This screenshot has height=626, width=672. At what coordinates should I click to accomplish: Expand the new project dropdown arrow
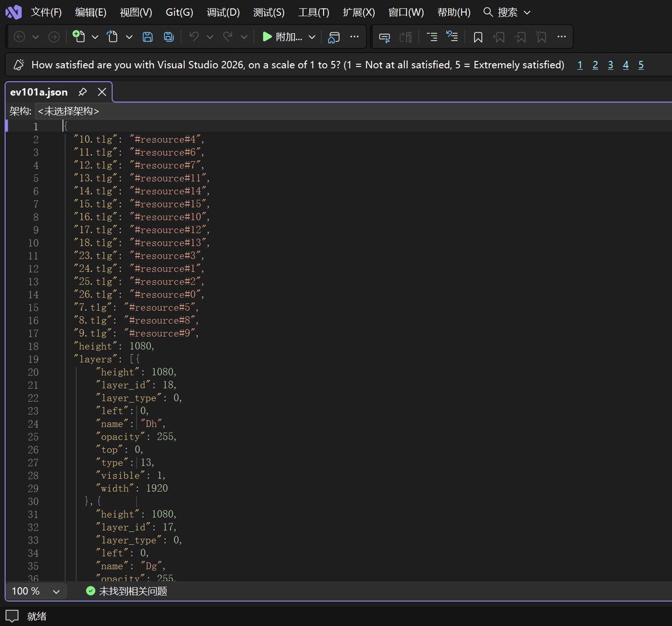95,37
